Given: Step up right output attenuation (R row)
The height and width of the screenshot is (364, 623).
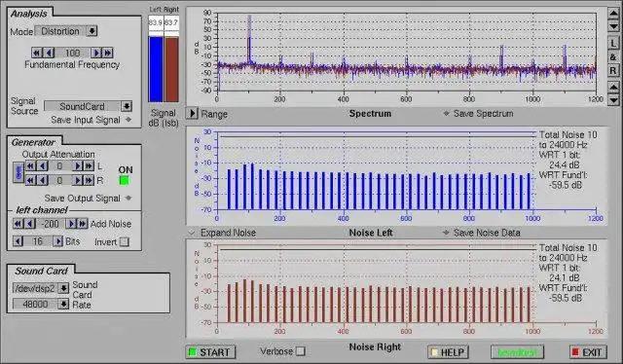Looking at the screenshot, I should click(x=78, y=181).
